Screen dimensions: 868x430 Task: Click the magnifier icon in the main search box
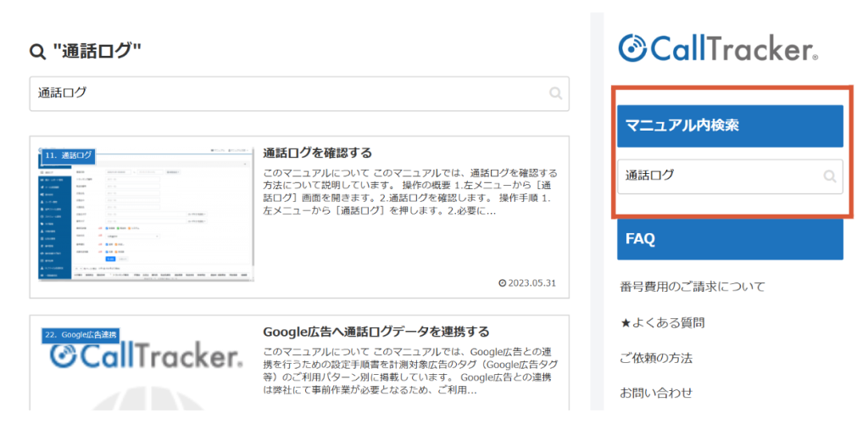555,93
